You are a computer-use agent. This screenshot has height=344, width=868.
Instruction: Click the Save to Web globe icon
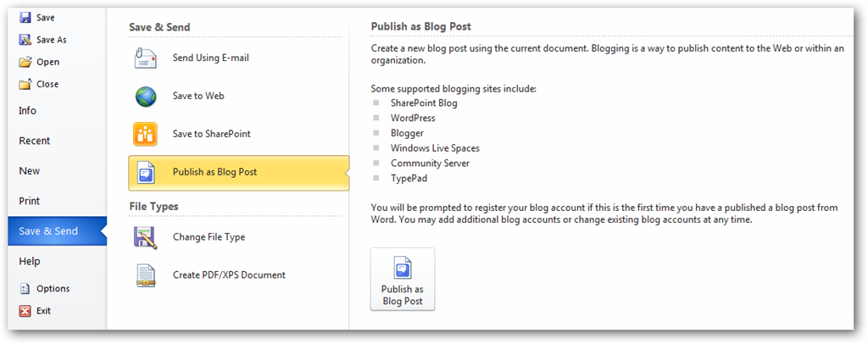point(145,97)
